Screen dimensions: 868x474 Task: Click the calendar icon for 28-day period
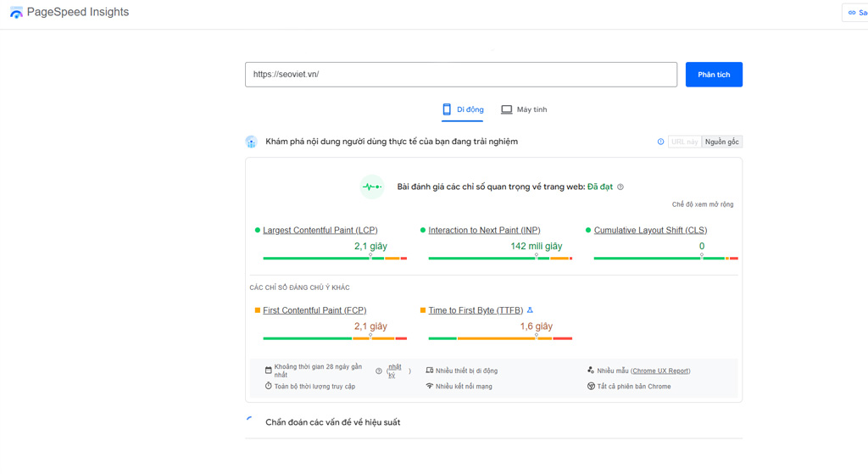click(269, 370)
